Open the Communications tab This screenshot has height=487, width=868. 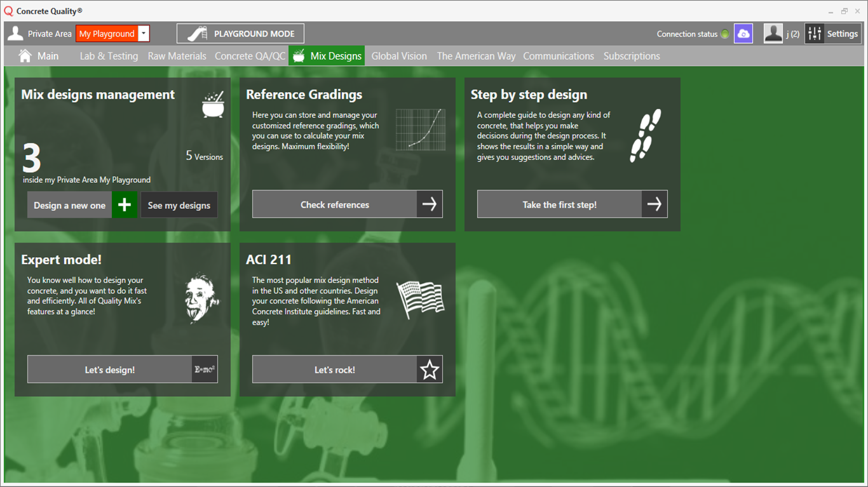click(x=559, y=56)
